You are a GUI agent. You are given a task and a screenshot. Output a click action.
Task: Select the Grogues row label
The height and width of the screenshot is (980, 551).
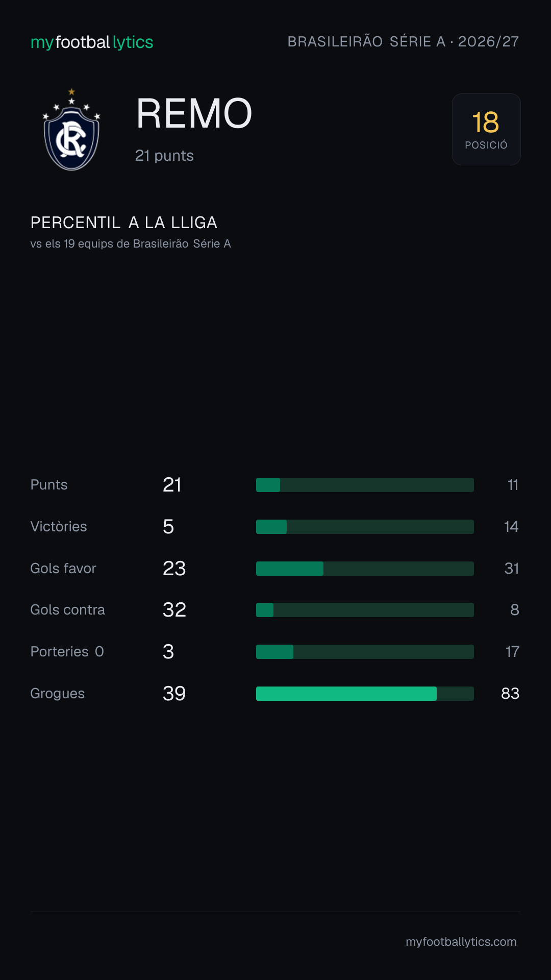[x=58, y=694]
